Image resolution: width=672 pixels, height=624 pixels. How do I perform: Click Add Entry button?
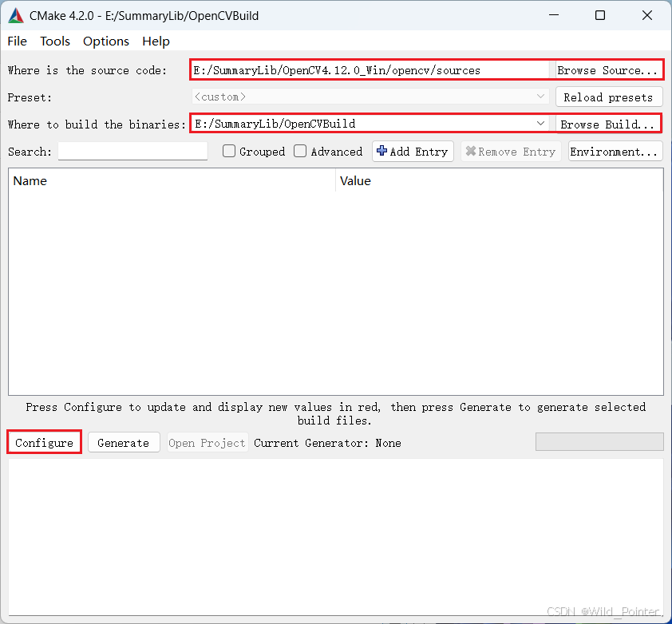(x=413, y=152)
